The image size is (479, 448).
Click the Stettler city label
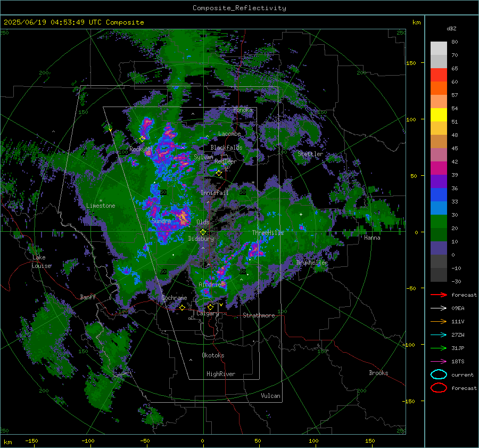[x=310, y=154]
